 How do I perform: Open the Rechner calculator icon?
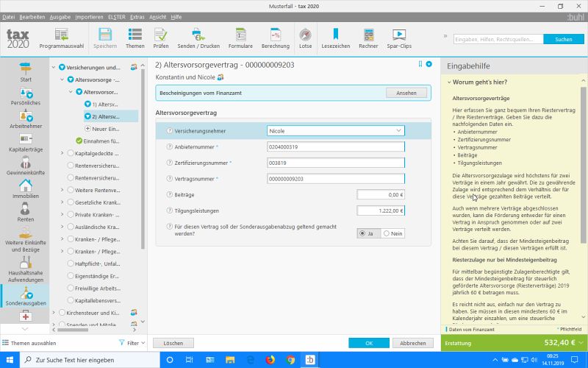coord(368,35)
